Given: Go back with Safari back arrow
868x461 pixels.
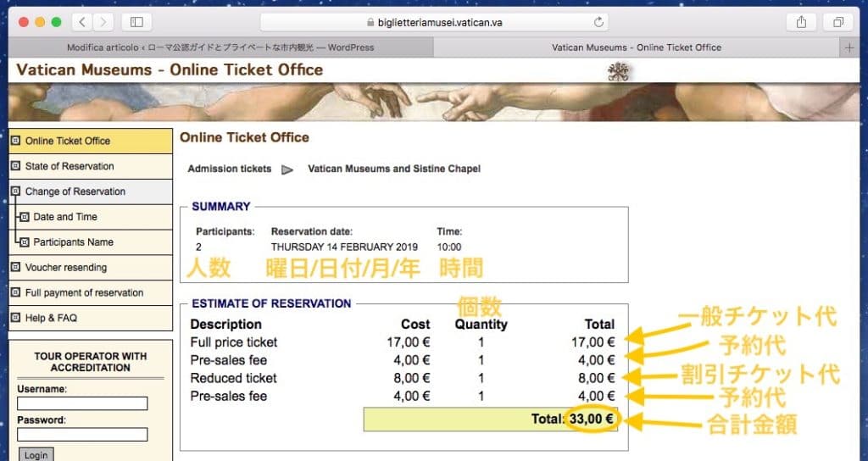Looking at the screenshot, I should pos(82,22).
